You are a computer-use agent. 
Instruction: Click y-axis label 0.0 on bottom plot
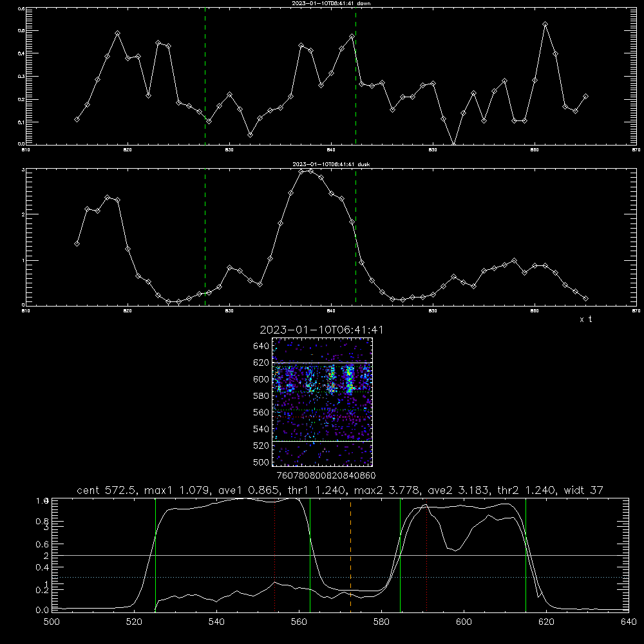click(43, 610)
